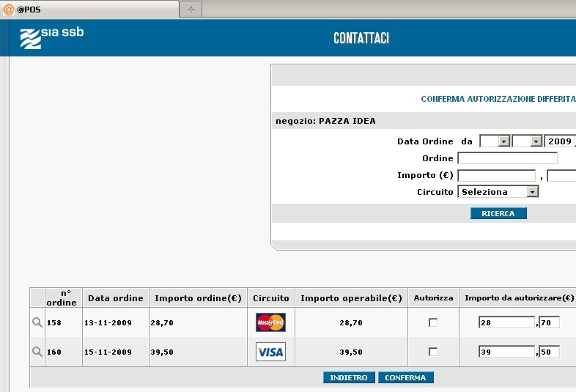Click amount field containing 39
The image size is (576, 392).
click(x=506, y=352)
